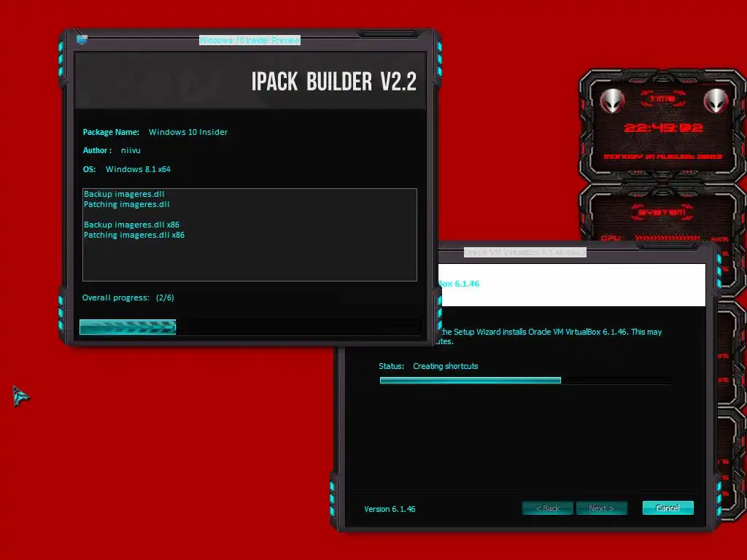Click the CPU label in the widget

pyautogui.click(x=611, y=238)
